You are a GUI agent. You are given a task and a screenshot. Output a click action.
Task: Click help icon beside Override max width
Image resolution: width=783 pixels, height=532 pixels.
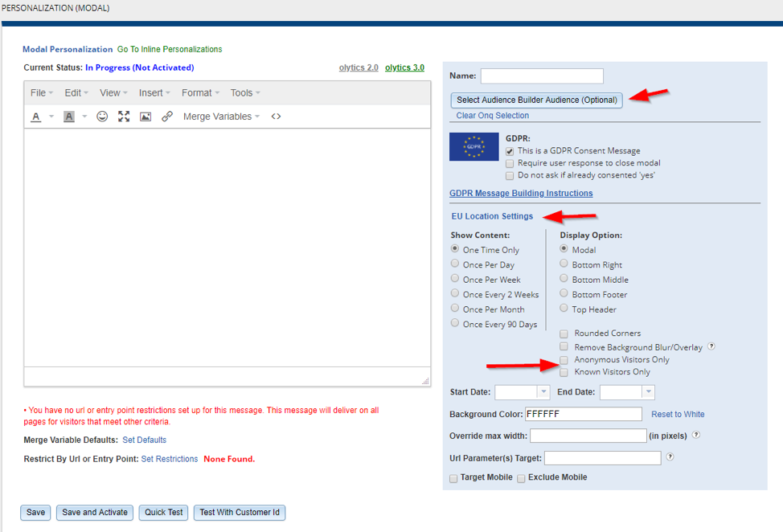[x=696, y=435]
